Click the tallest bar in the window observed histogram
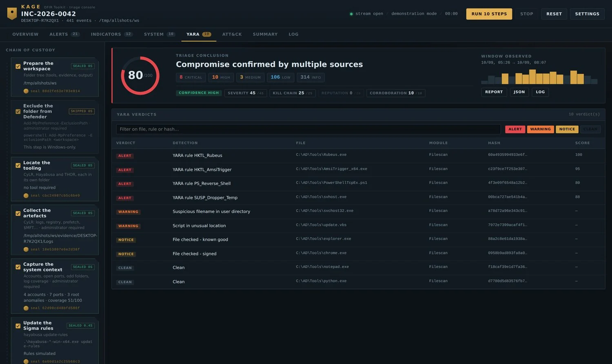 point(532,77)
